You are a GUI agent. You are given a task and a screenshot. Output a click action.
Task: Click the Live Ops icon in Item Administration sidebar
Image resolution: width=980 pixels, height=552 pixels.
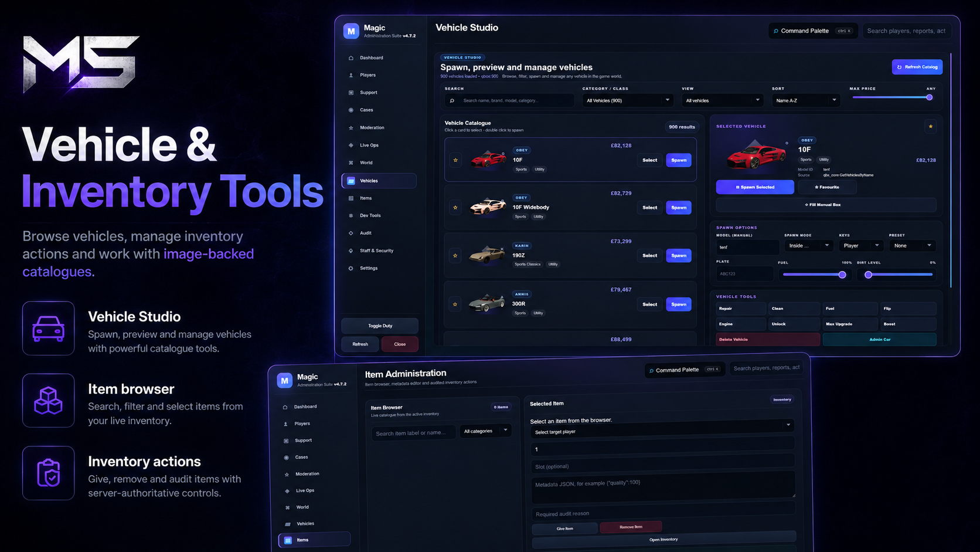287,491
